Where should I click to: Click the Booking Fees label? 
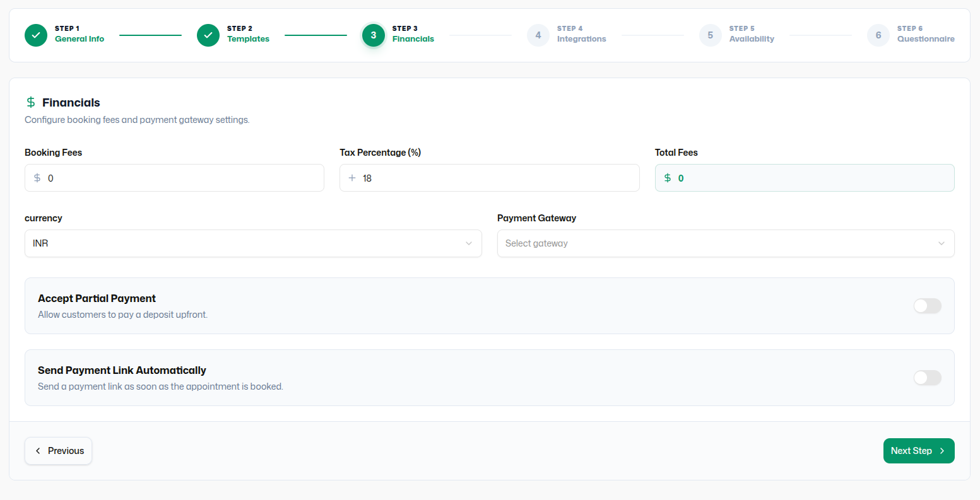[53, 153]
